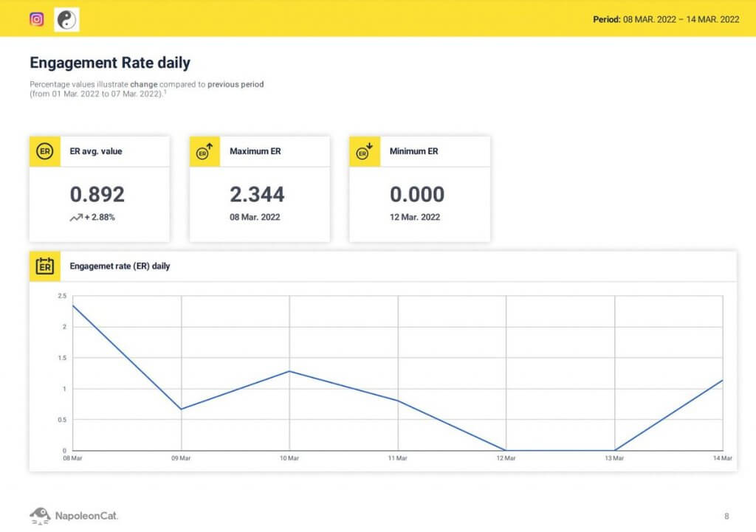This screenshot has height=532, width=756.
Task: Click the Maximum ER card title
Action: (x=255, y=151)
